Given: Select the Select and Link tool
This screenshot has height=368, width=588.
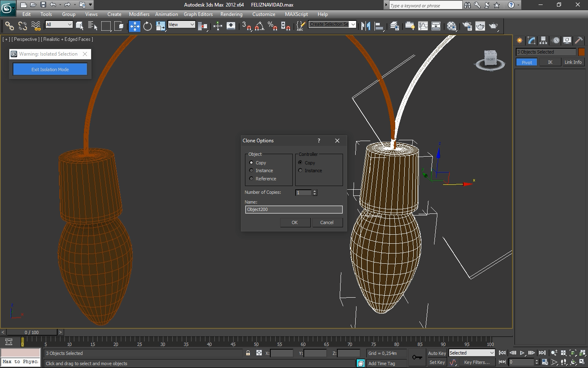Looking at the screenshot, I should pos(9,26).
